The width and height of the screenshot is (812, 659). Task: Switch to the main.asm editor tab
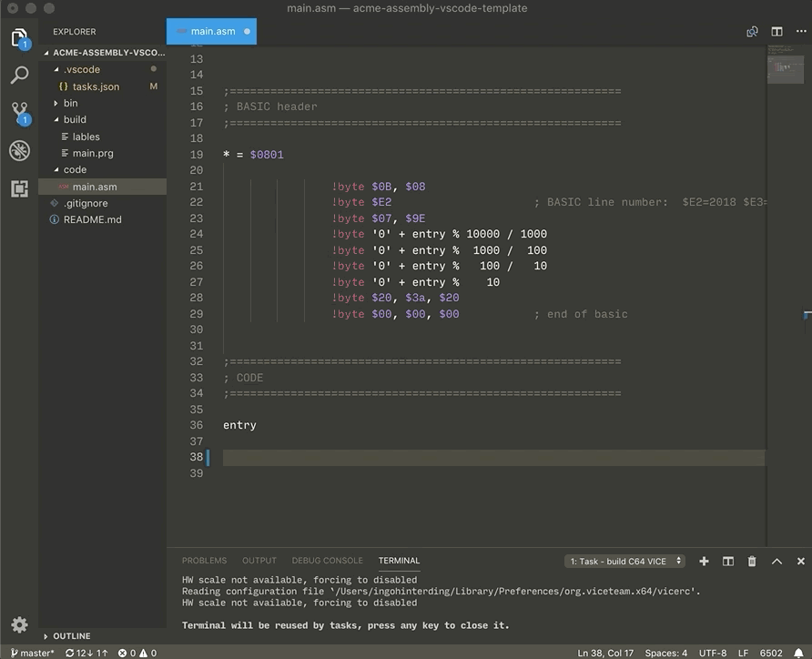tap(211, 32)
